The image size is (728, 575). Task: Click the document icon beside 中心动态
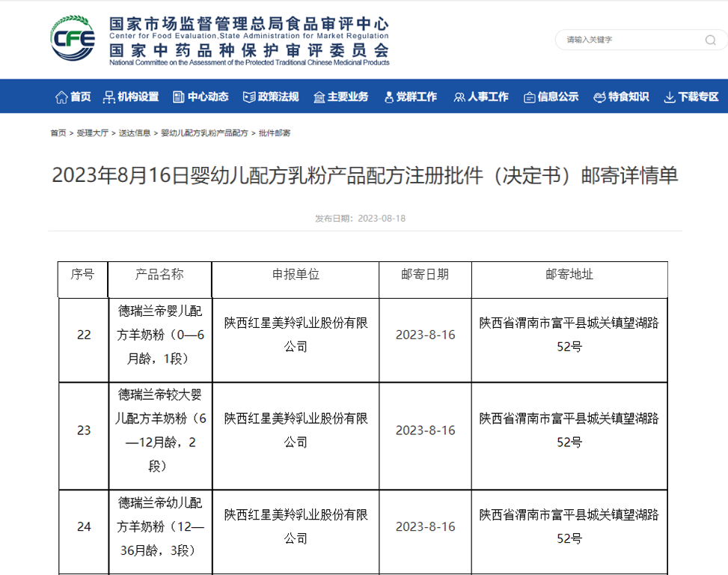(x=177, y=96)
